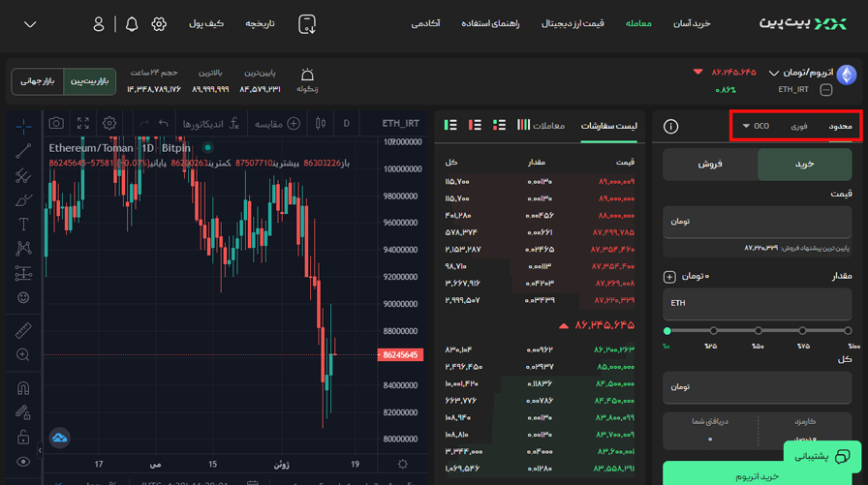868x485 pixels.
Task: Take chart snapshot with camera icon
Action: coord(56,123)
